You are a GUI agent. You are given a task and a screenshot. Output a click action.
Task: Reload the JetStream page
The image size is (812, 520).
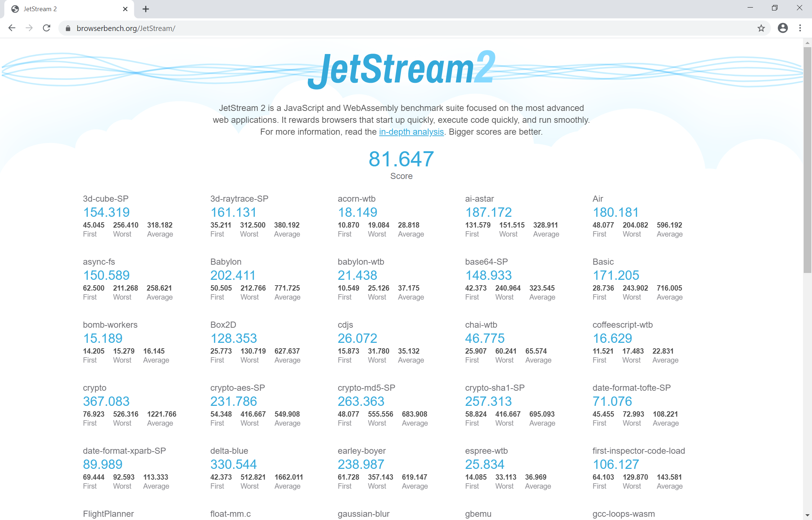point(46,28)
